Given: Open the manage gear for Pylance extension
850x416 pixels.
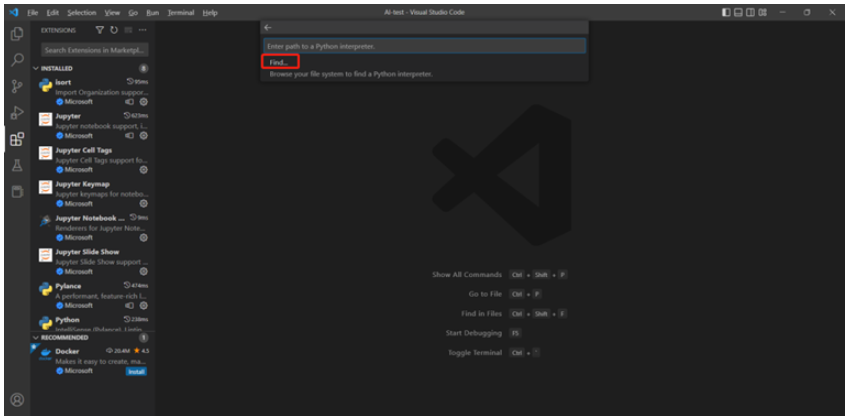Looking at the screenshot, I should pos(144,305).
